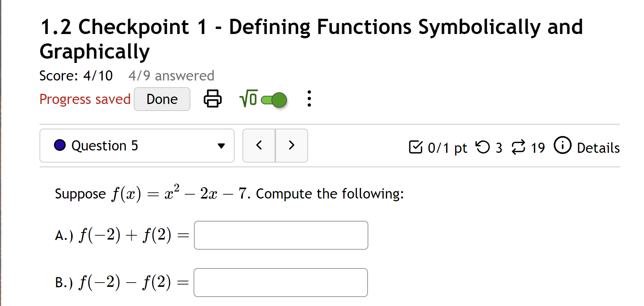Open the three-dot overflow menu

click(309, 99)
